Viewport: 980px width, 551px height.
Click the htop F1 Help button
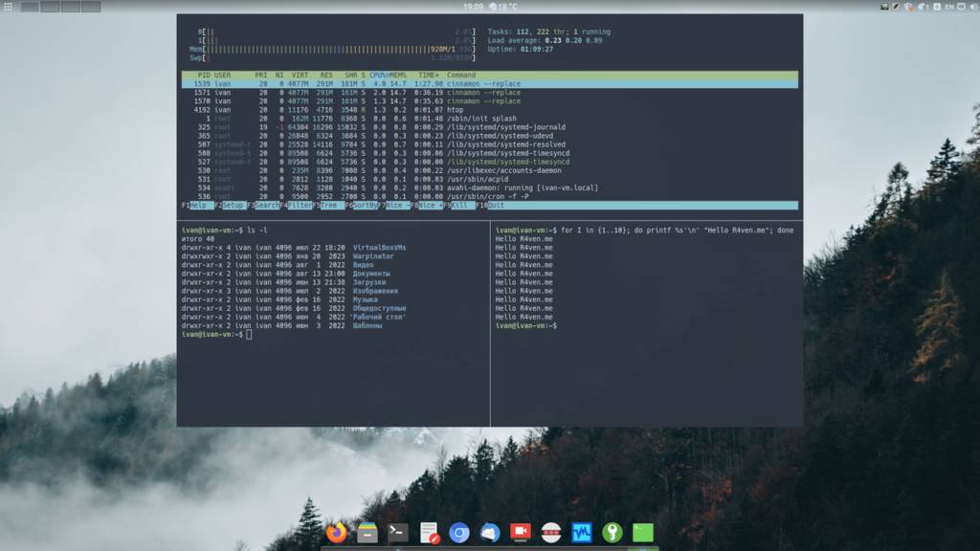point(198,206)
